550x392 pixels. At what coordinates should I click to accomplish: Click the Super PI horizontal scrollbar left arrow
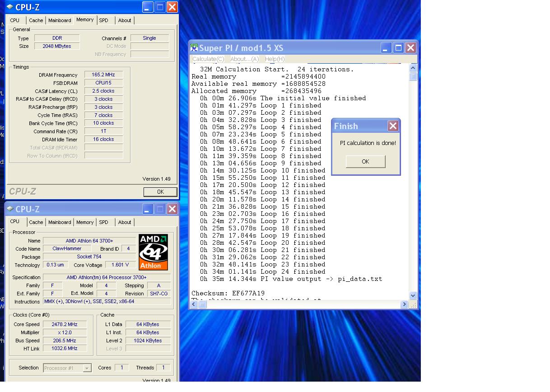(194, 304)
